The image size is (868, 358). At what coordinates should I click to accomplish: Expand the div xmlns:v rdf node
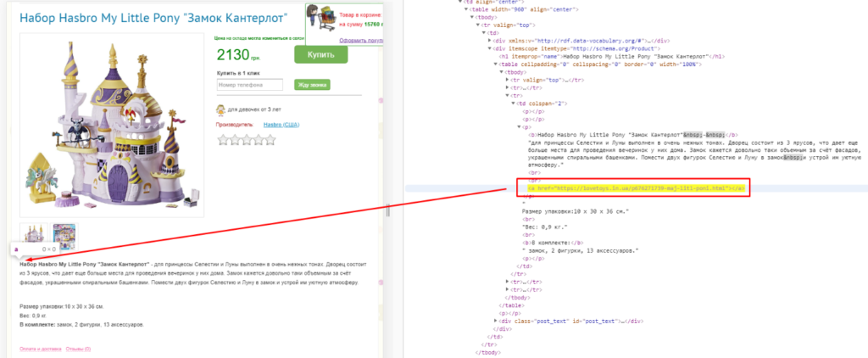[491, 41]
